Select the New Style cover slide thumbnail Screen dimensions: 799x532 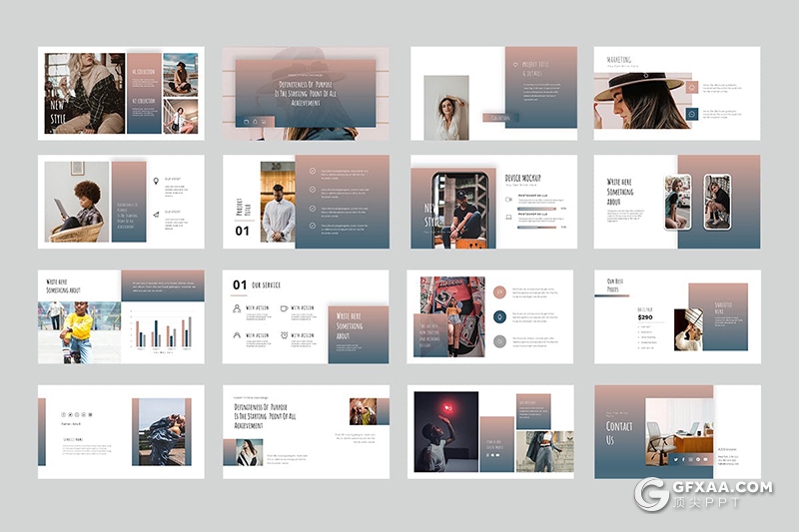click(121, 93)
